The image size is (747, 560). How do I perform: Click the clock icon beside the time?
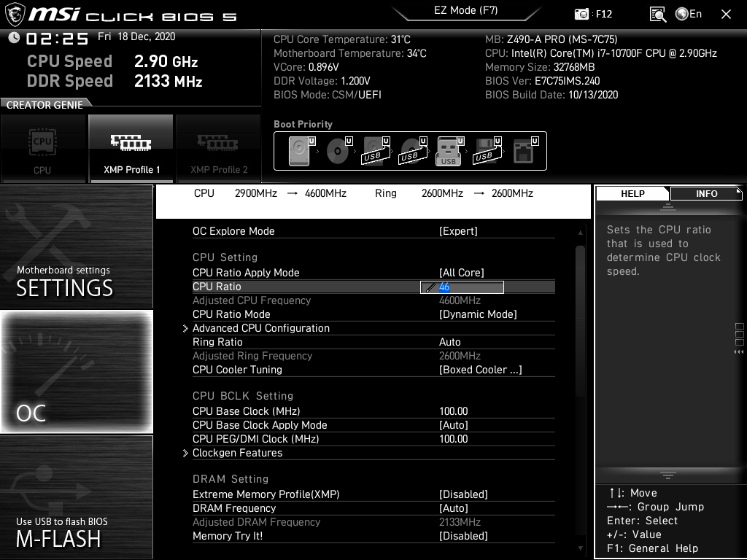pos(15,38)
